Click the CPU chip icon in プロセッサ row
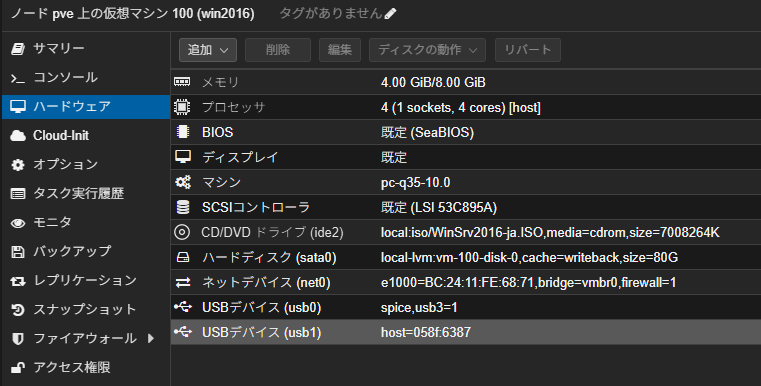This screenshot has height=386, width=761. pyautogui.click(x=182, y=107)
